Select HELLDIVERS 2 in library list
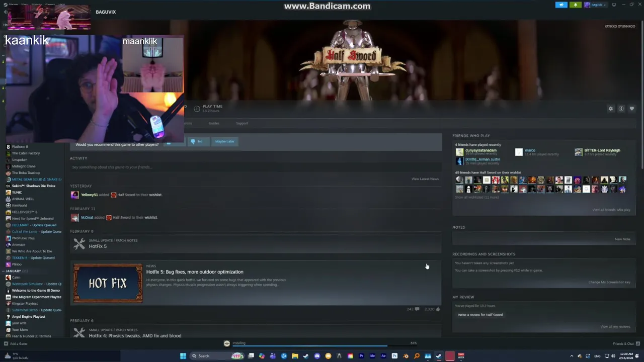This screenshot has width=644, height=362. [24, 212]
